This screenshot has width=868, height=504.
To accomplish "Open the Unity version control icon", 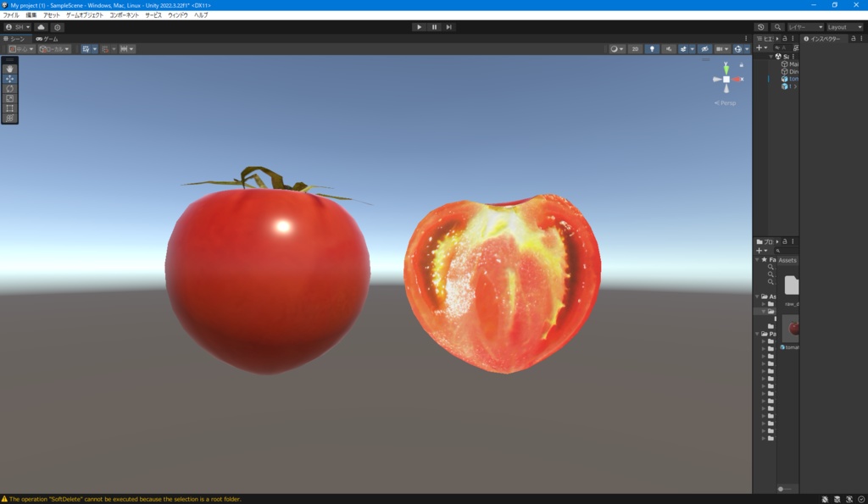I will (57, 27).
